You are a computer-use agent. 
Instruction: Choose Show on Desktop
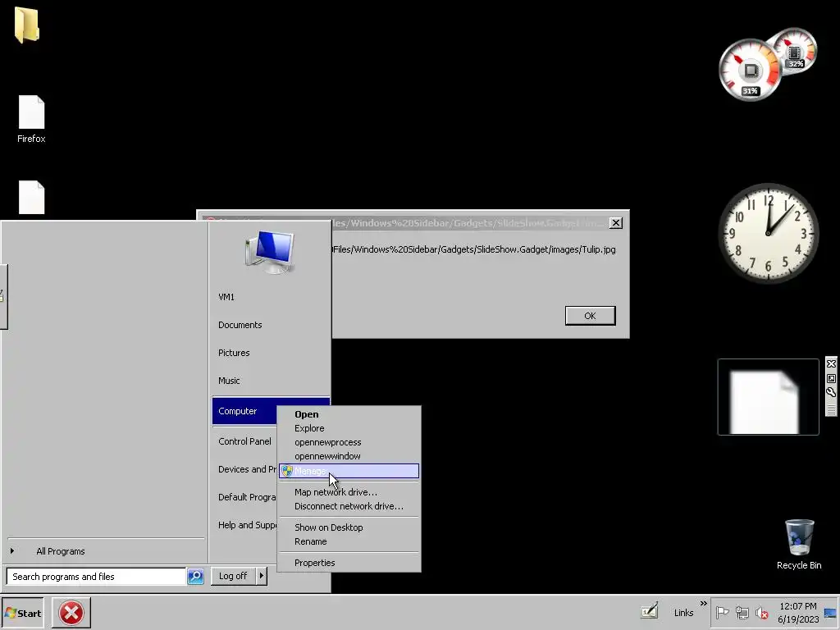click(x=349, y=527)
